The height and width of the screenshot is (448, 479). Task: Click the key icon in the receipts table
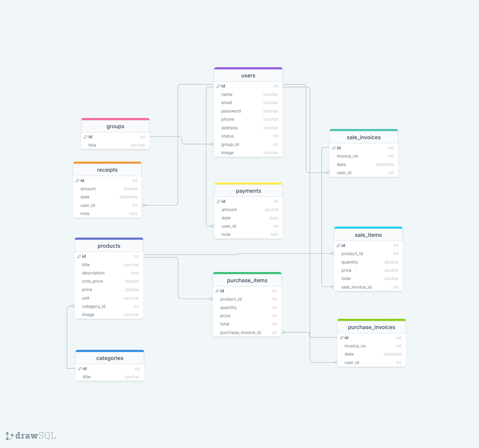tap(78, 180)
